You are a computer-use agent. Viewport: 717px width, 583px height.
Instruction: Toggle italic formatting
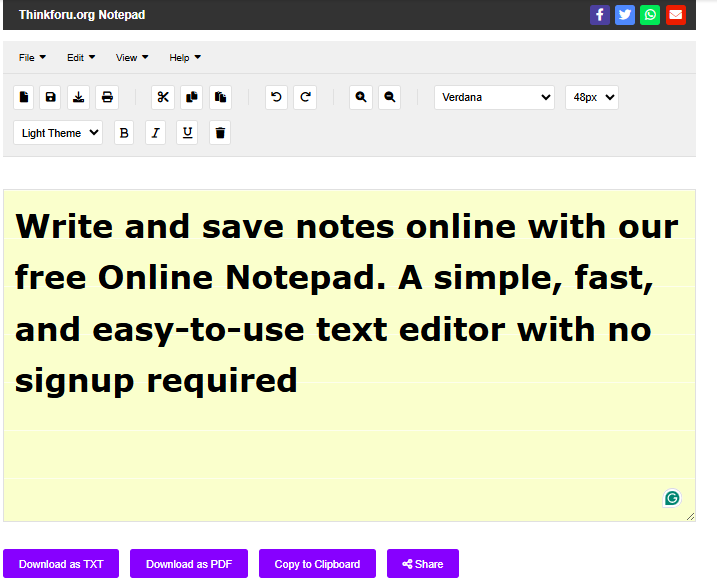point(155,132)
